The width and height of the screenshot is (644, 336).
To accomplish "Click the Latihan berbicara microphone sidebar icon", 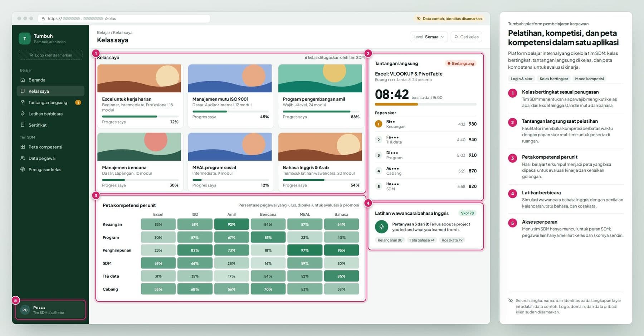I will point(23,114).
